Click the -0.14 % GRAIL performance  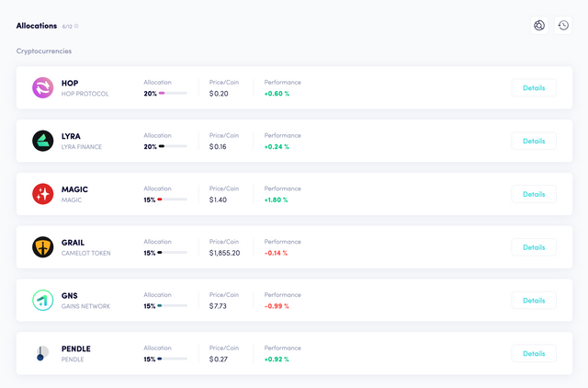pyautogui.click(x=276, y=253)
